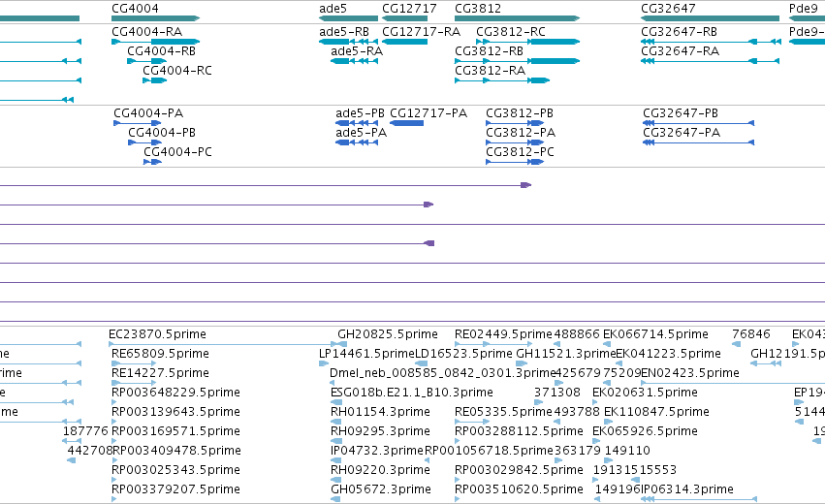Choose EST RP001056718.5prime
The height and width of the screenshot is (504, 825).
point(489,451)
